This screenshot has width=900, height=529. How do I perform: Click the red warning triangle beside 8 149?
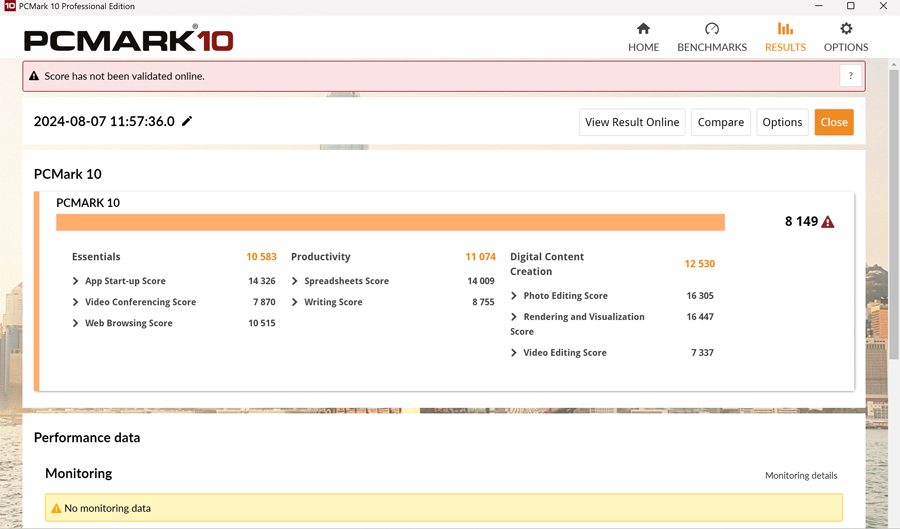pyautogui.click(x=828, y=222)
